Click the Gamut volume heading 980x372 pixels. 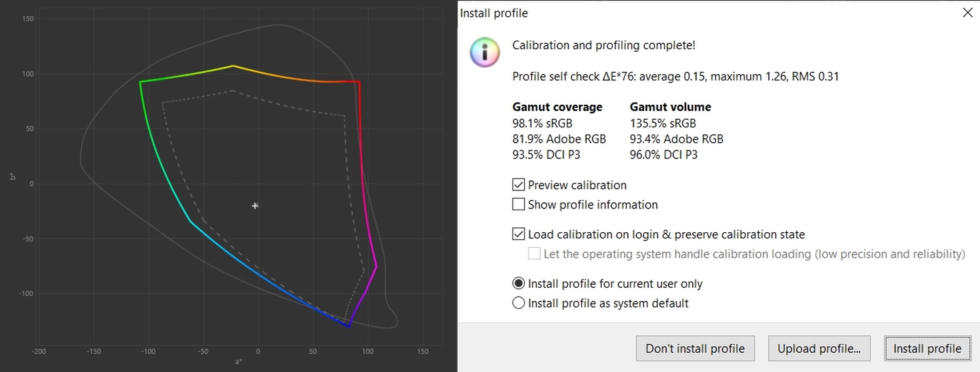coord(670,107)
